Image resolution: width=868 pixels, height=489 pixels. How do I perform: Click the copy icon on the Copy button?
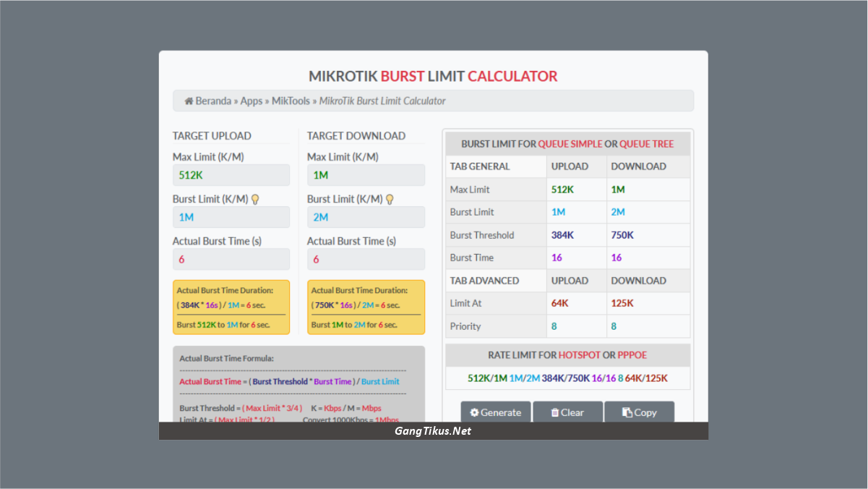[x=626, y=412]
